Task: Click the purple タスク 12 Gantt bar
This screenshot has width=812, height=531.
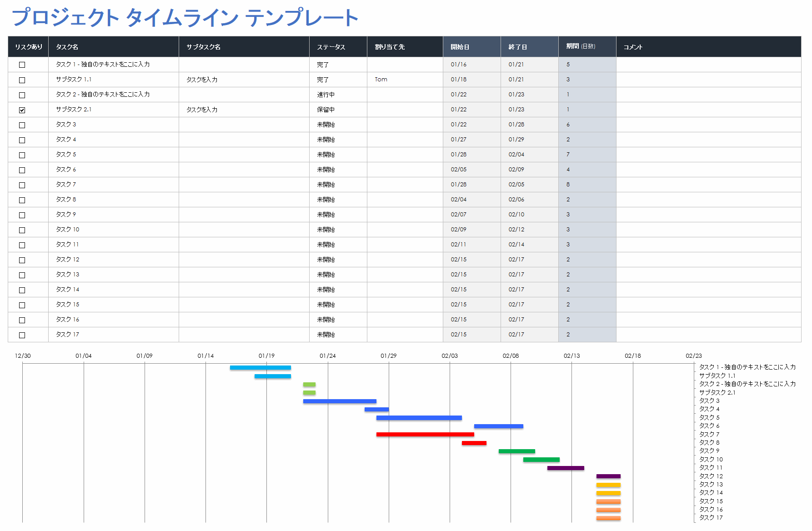Action: point(608,476)
